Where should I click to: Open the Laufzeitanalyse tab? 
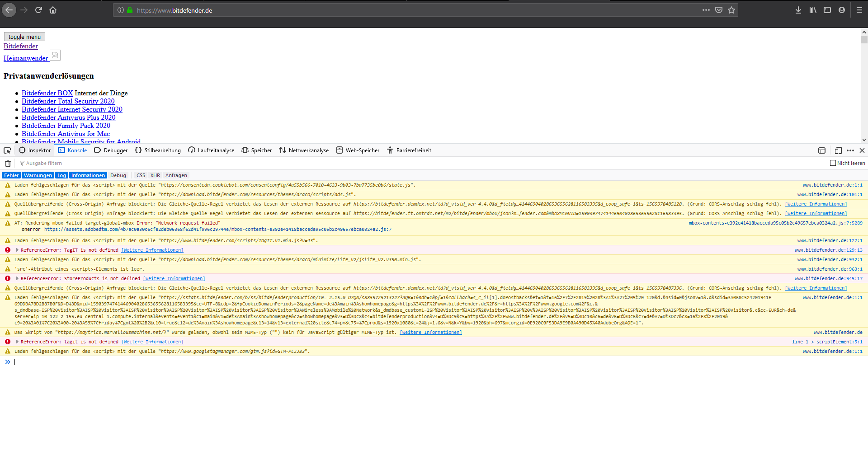point(211,150)
